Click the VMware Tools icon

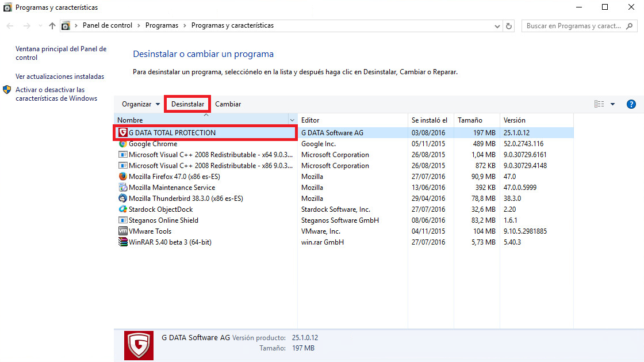click(x=123, y=231)
